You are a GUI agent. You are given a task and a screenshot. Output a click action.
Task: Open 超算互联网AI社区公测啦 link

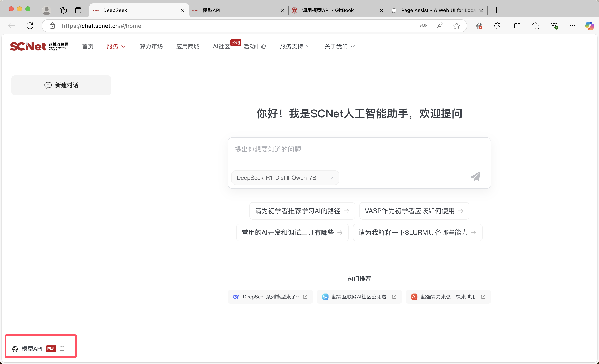tap(359, 297)
